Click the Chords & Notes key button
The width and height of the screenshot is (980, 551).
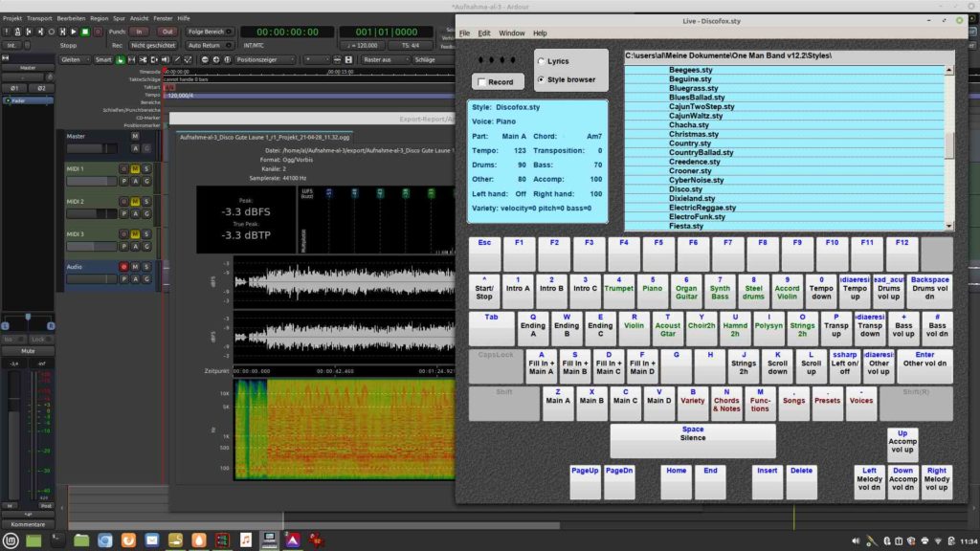click(x=726, y=404)
